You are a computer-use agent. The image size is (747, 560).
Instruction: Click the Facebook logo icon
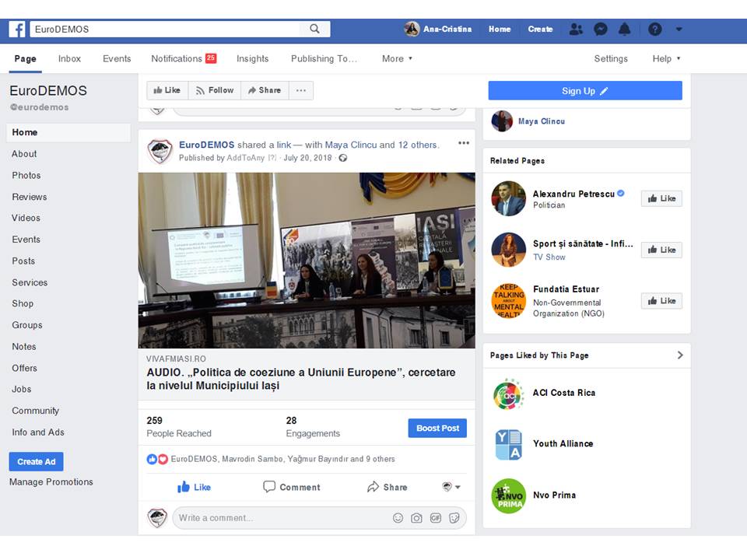(17, 29)
